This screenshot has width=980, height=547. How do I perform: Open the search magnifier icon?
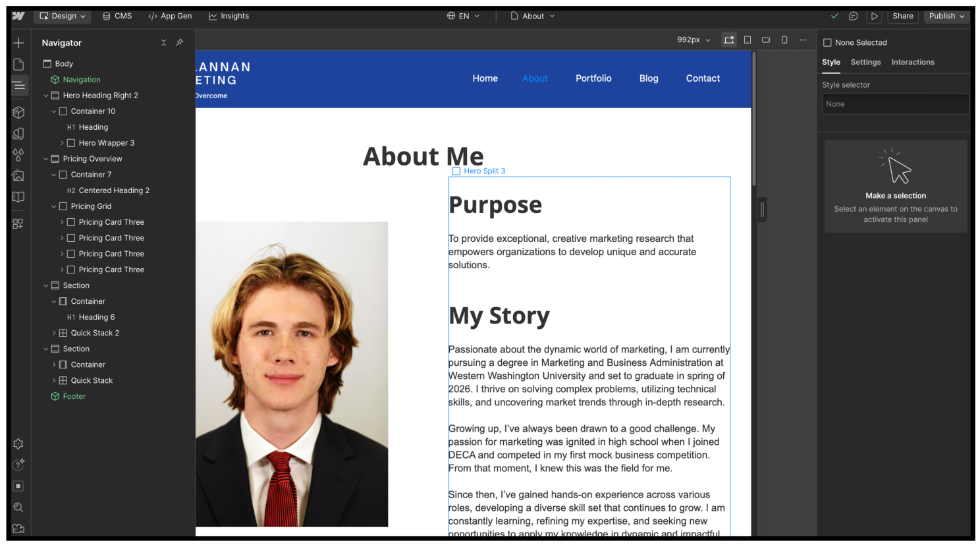point(18,507)
